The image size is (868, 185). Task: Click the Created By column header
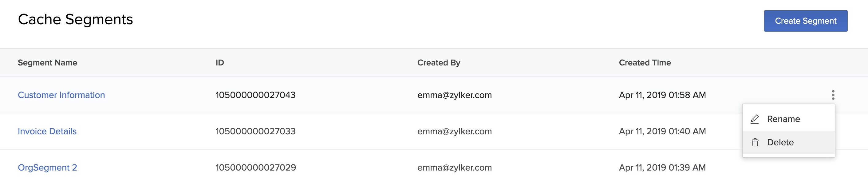438,63
